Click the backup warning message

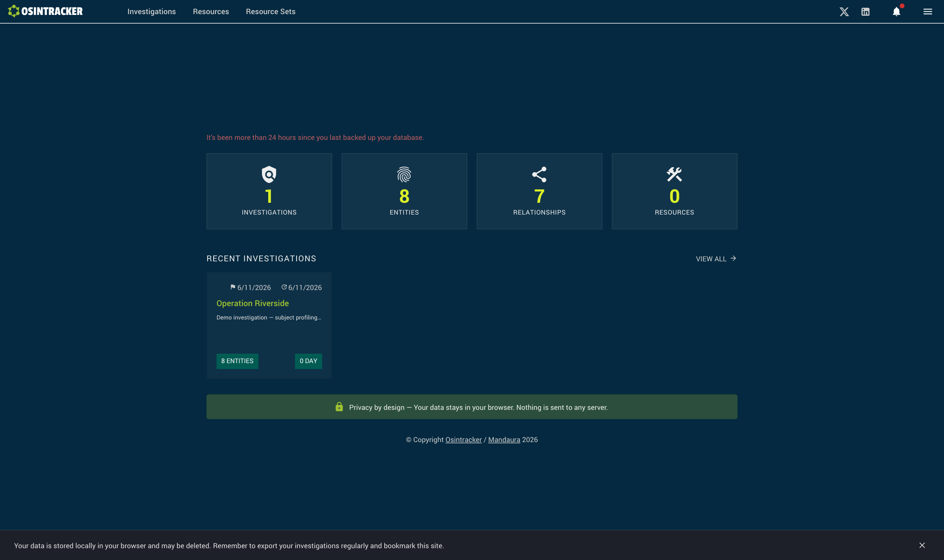315,138
